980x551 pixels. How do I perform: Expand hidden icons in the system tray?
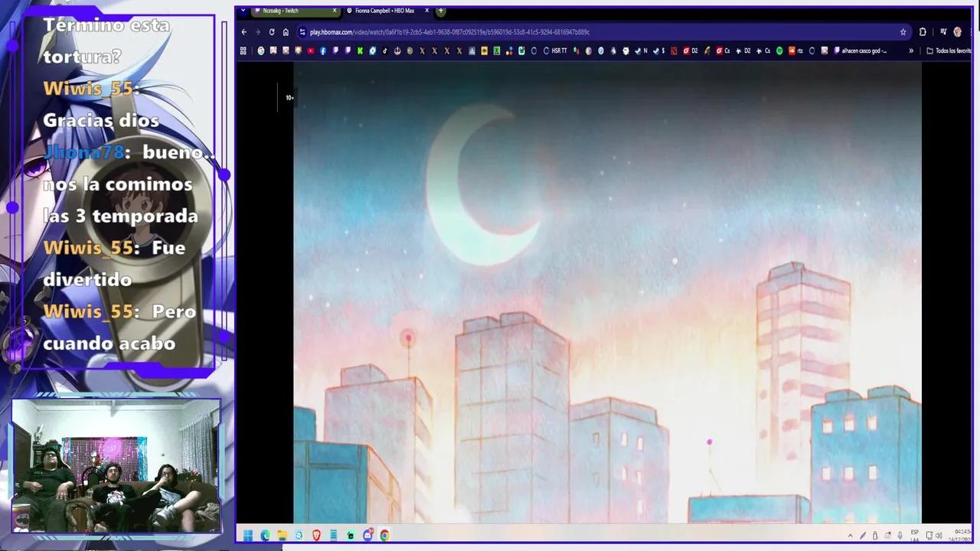coord(850,536)
